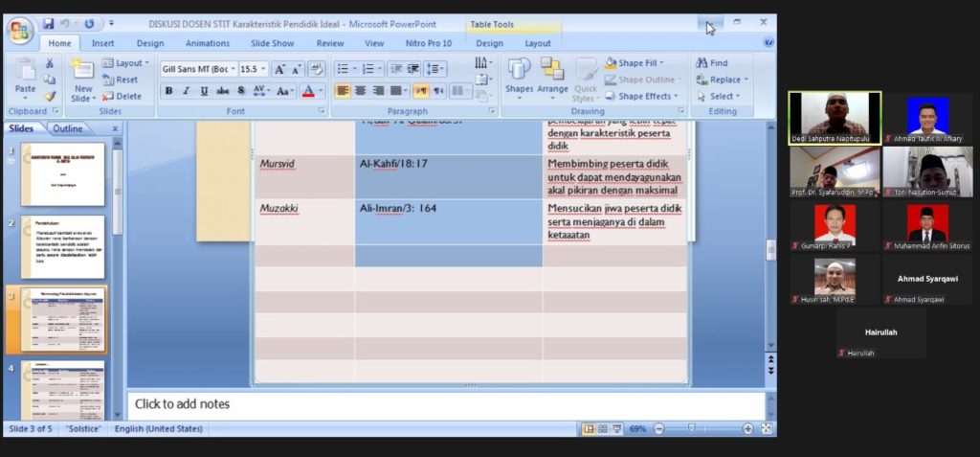Select slide 2 thumbnail Pendahuluan

pos(62,247)
